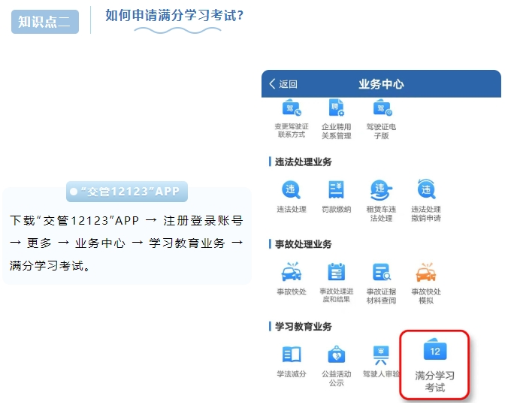Click the “交管12123”APP label pill

127,192
